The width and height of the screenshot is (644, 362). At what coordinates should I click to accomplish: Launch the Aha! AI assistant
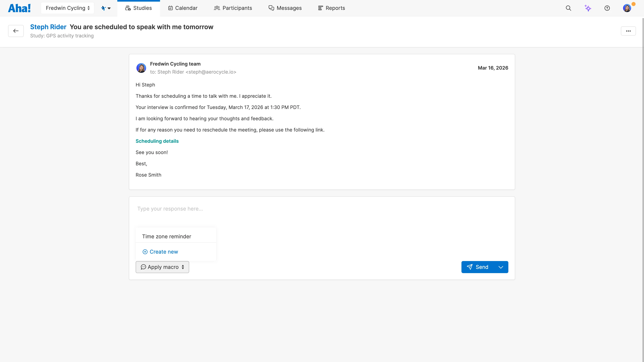(x=588, y=8)
